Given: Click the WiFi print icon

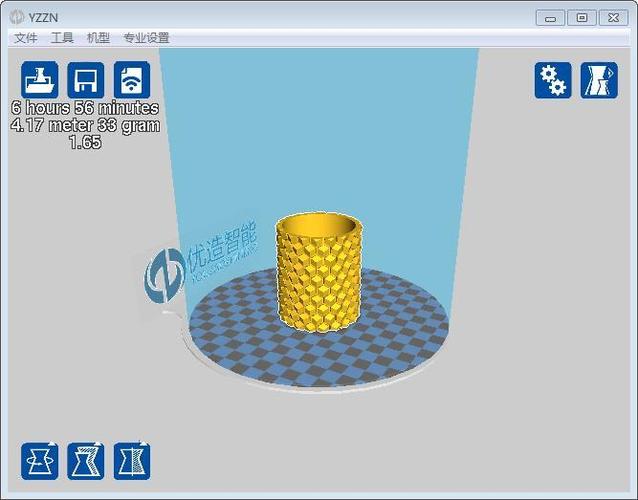Looking at the screenshot, I should click(132, 80).
